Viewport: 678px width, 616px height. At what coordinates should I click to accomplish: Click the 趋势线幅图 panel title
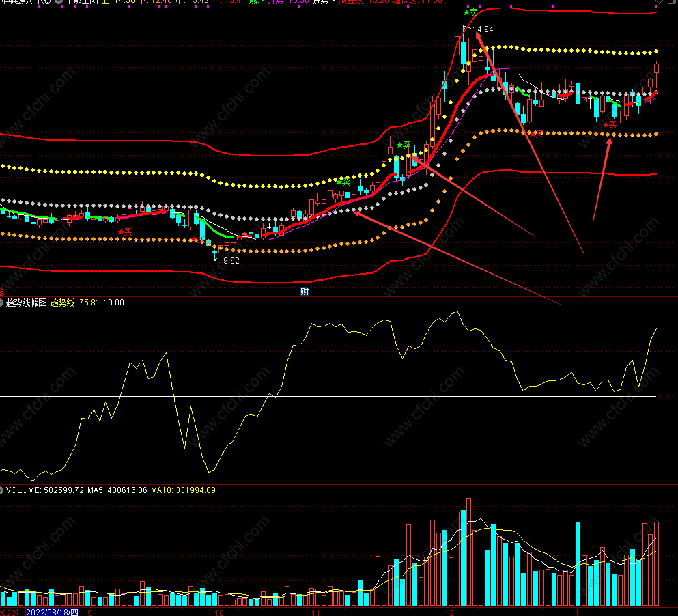click(x=27, y=303)
